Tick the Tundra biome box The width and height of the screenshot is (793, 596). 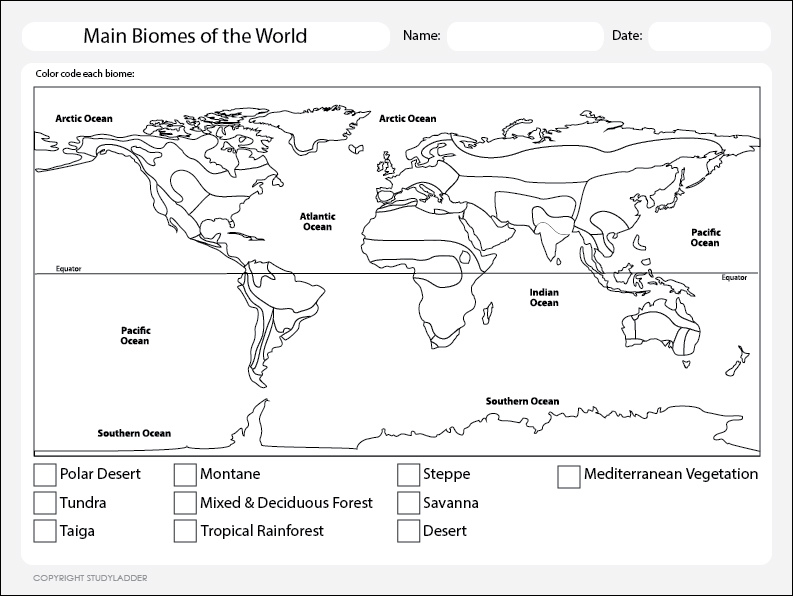pyautogui.click(x=44, y=502)
